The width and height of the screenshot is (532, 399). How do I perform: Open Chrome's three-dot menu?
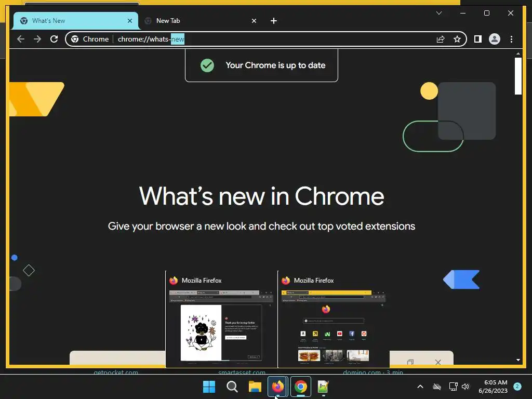(x=511, y=39)
